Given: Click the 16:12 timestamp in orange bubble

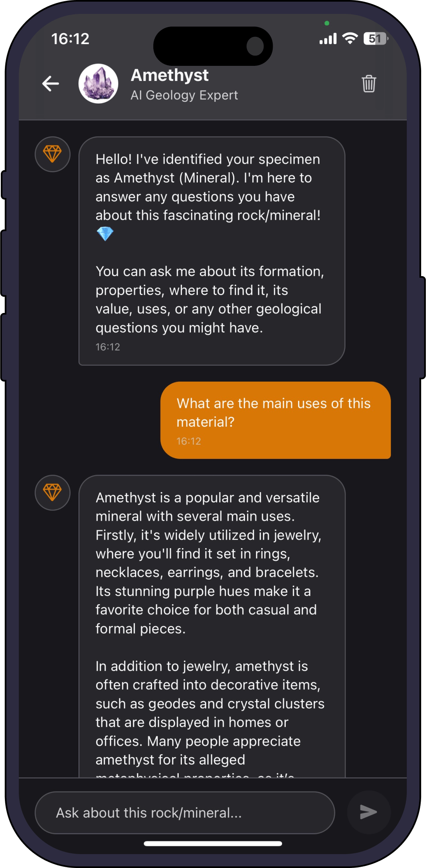Looking at the screenshot, I should click(189, 441).
